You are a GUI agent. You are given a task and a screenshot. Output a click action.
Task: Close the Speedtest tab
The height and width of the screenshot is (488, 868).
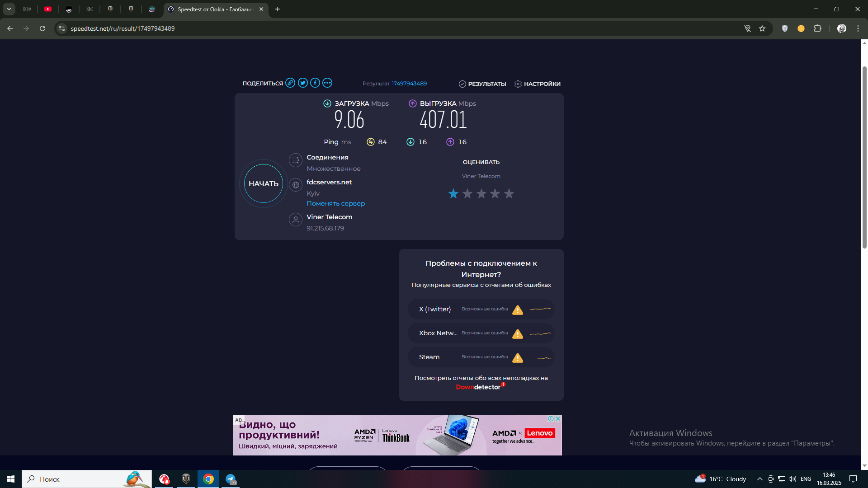pyautogui.click(x=261, y=9)
